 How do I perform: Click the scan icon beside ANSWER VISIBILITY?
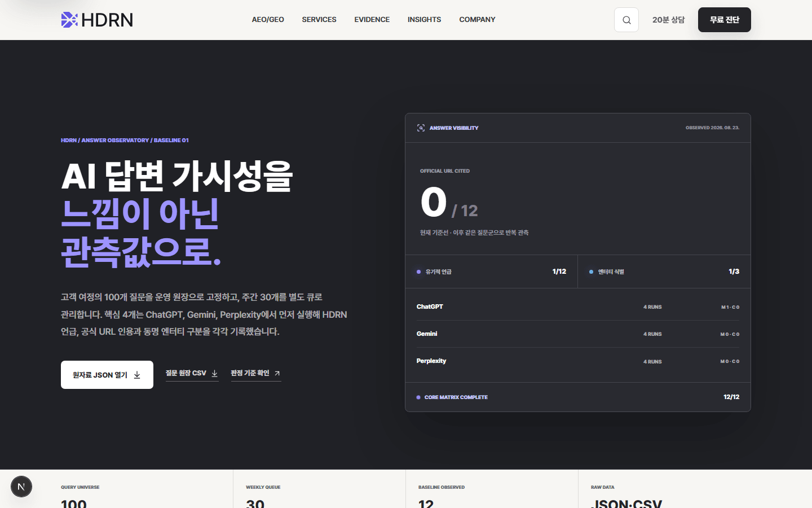coord(421,128)
